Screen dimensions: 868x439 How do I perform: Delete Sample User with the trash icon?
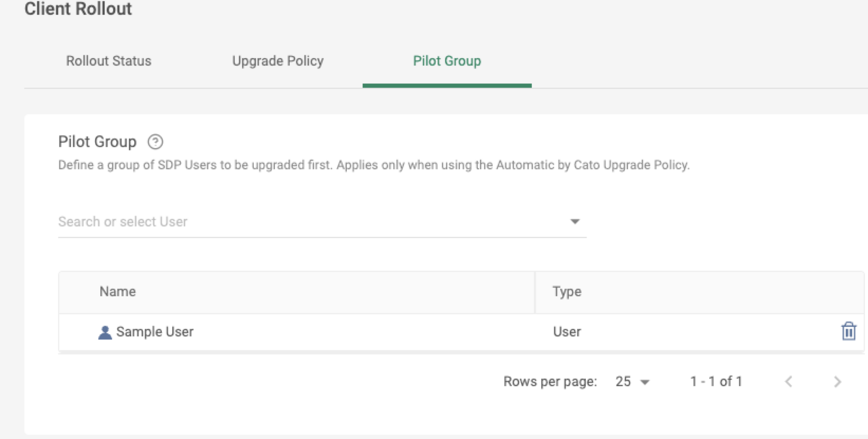pyautogui.click(x=848, y=331)
